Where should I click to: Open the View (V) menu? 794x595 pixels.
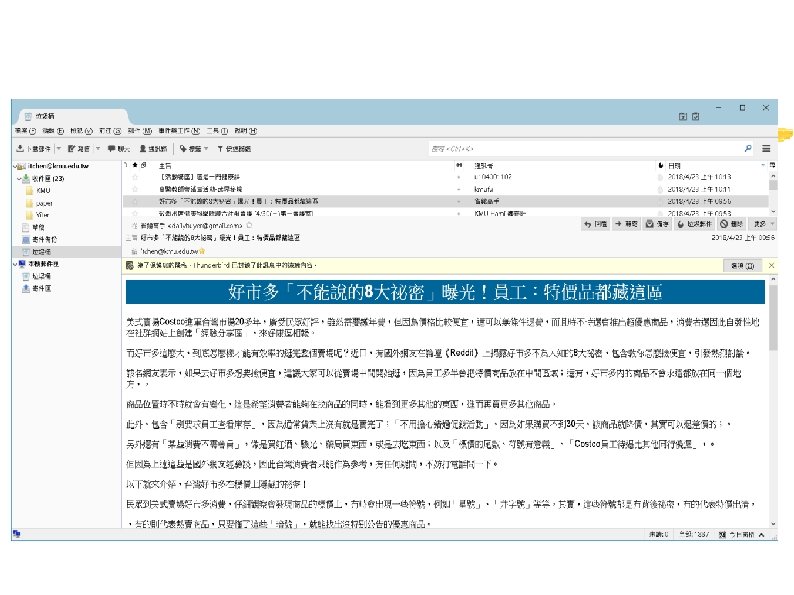[x=82, y=131]
